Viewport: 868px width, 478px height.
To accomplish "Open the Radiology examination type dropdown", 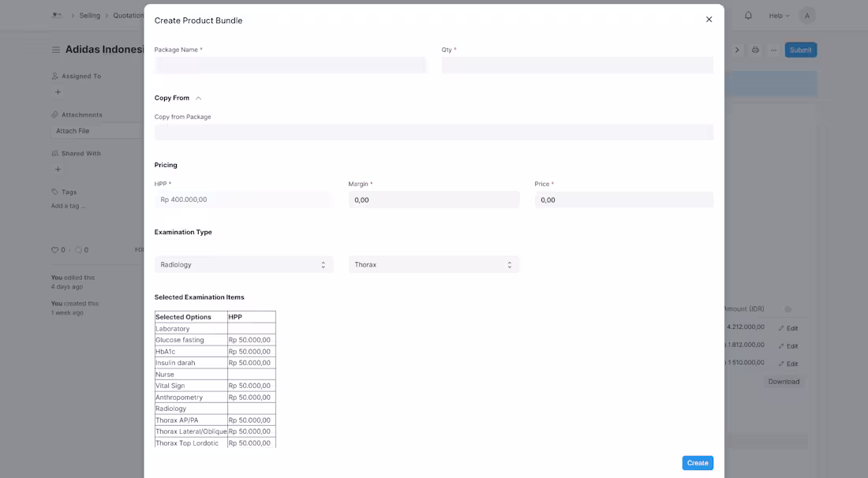I will 243,264.
